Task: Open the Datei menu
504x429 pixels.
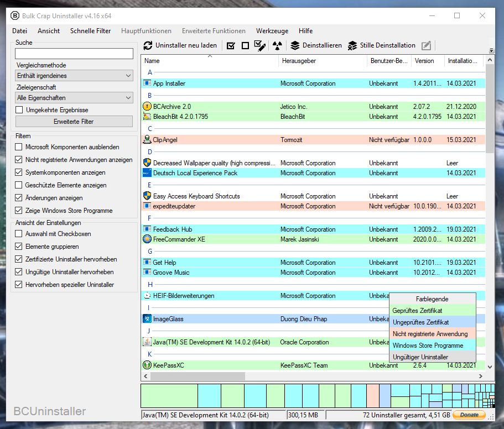Action: pyautogui.click(x=19, y=31)
